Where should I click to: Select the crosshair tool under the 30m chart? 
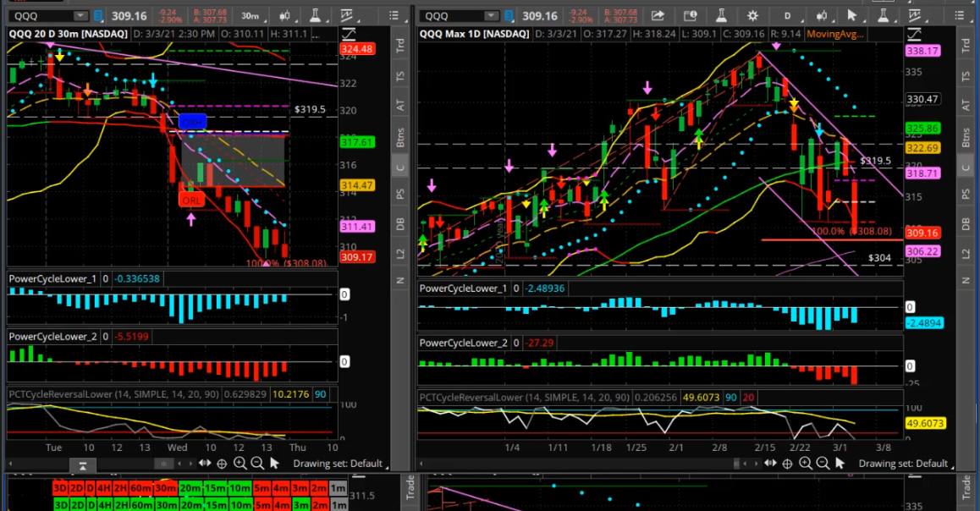(222, 464)
